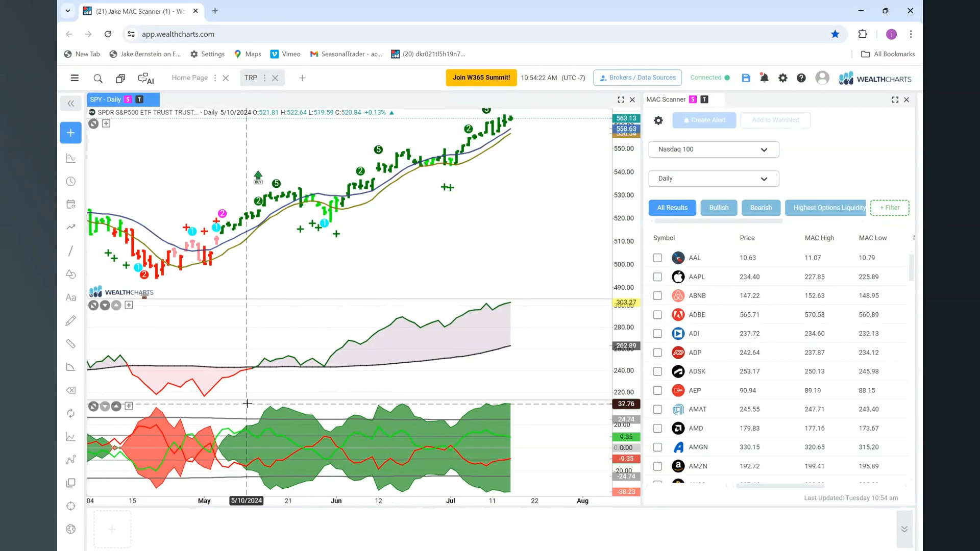This screenshot has height=551, width=980.
Task: Open WealthCharts settings gear in header
Action: pyautogui.click(x=782, y=78)
